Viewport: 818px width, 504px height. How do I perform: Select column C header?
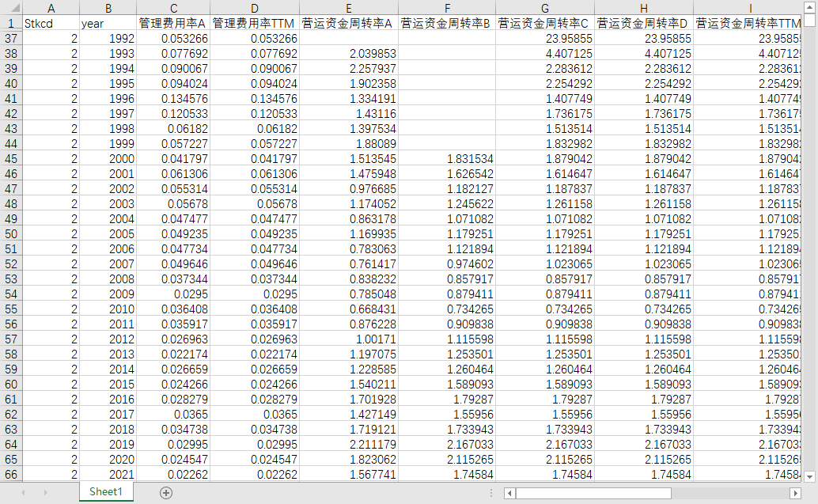click(x=173, y=8)
